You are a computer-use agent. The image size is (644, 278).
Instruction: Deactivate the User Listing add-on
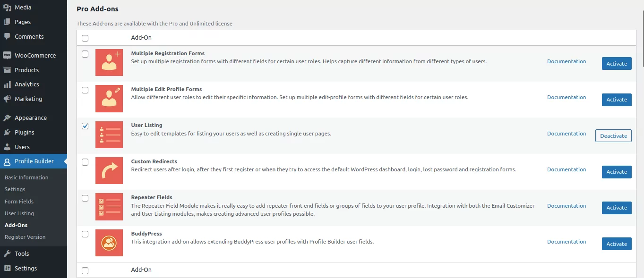point(613,136)
